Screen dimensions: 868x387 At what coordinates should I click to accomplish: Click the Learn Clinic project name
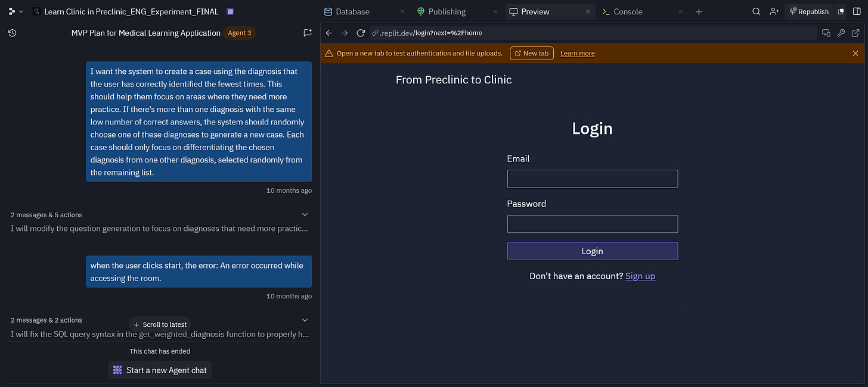click(131, 11)
